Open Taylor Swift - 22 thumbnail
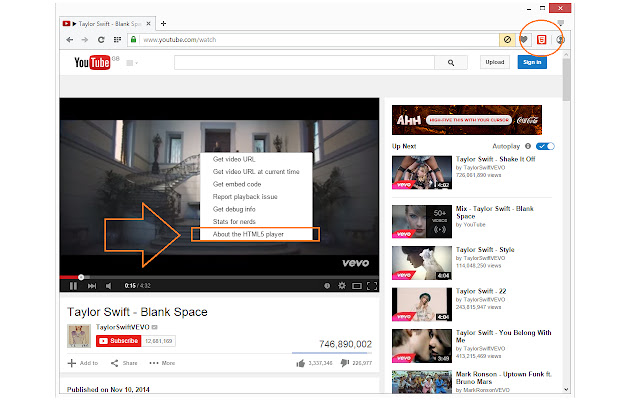Image resolution: width=640 pixels, height=400 pixels. click(x=422, y=304)
